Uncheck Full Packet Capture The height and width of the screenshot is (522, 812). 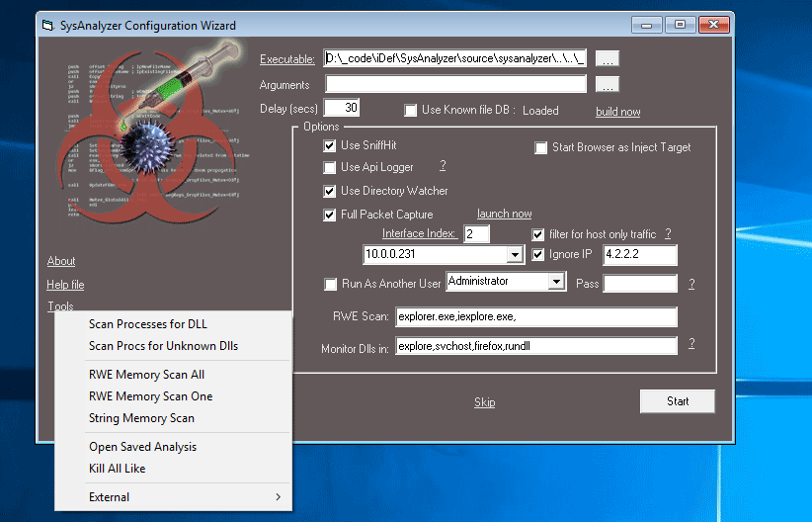click(329, 215)
